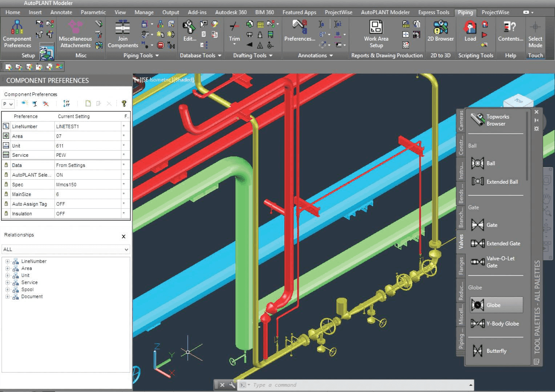Select the Area node in Relationships tree

[x=27, y=268]
